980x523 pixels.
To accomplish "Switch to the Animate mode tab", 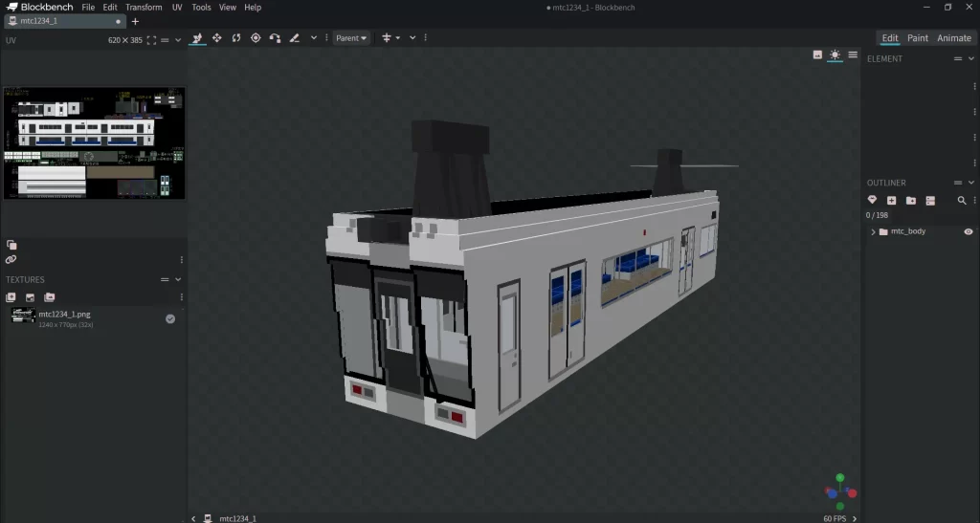I will (953, 38).
